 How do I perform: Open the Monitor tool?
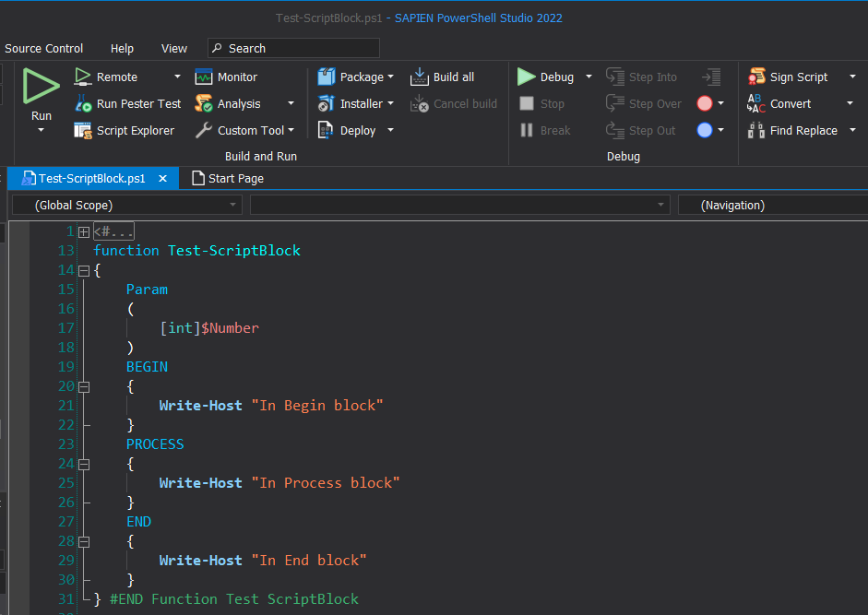tap(226, 77)
